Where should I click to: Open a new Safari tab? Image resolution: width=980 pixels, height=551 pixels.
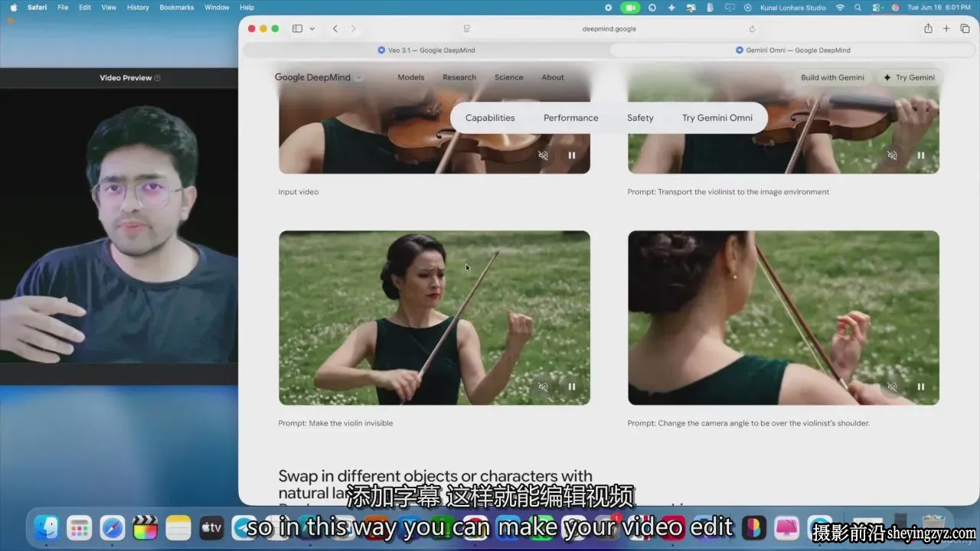(x=946, y=28)
